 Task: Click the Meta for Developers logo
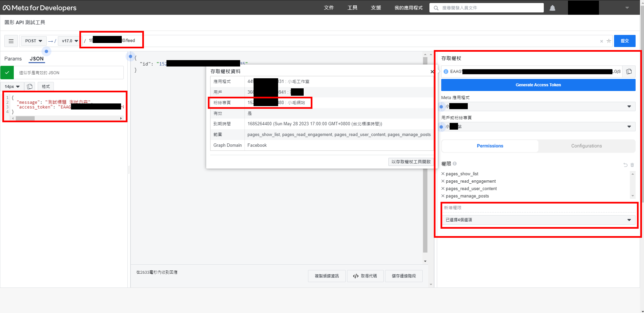coord(40,8)
